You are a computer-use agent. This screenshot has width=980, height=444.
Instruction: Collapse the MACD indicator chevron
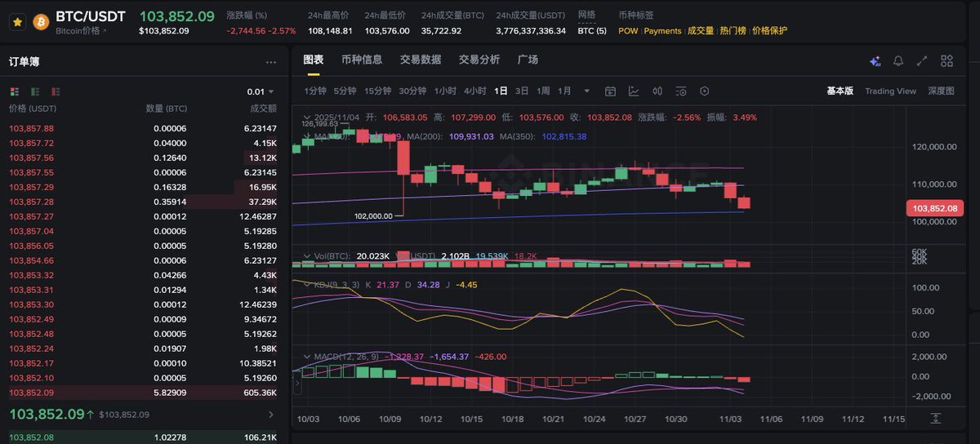(307, 357)
